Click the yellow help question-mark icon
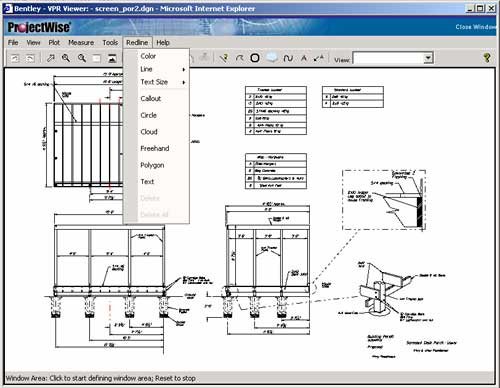 (x=487, y=58)
